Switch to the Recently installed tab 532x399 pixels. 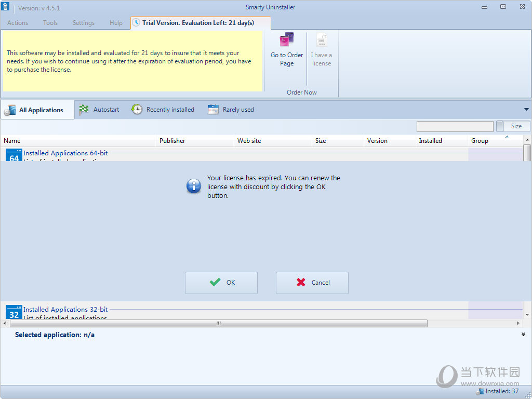[x=163, y=110]
